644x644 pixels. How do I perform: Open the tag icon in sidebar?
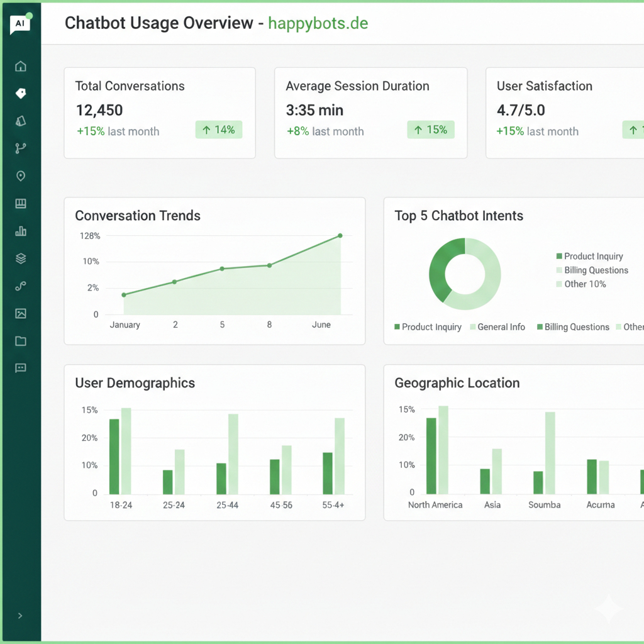pos(21,94)
